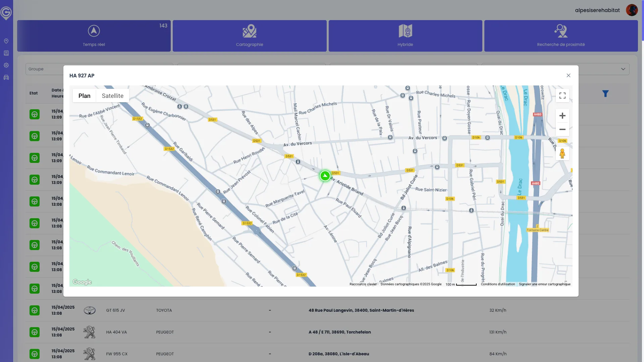Switch map to Plan view
644x362 pixels.
point(85,96)
